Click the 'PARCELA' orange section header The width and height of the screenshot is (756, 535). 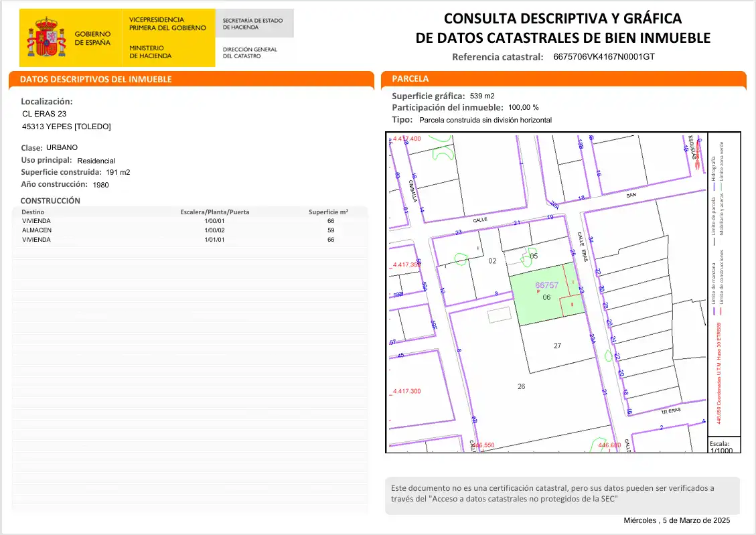tap(564, 78)
